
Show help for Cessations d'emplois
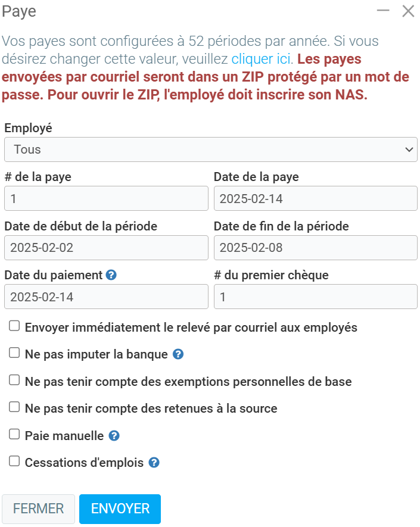click(154, 463)
